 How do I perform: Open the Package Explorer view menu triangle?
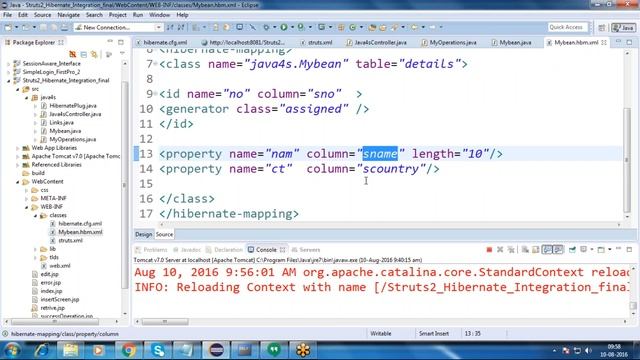pyautogui.click(x=122, y=54)
